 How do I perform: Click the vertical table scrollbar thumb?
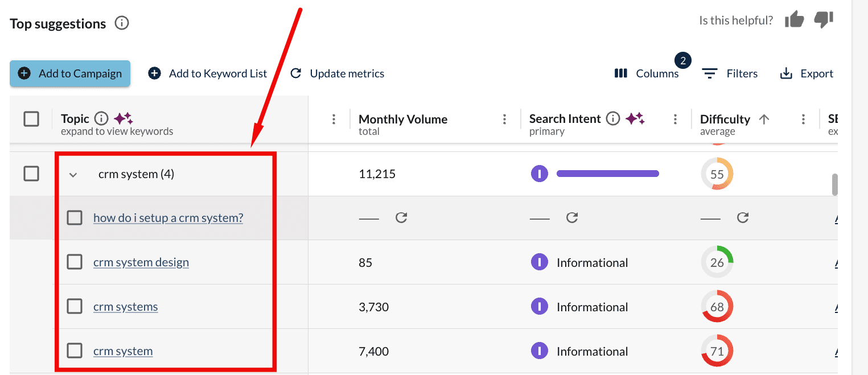coord(835,185)
